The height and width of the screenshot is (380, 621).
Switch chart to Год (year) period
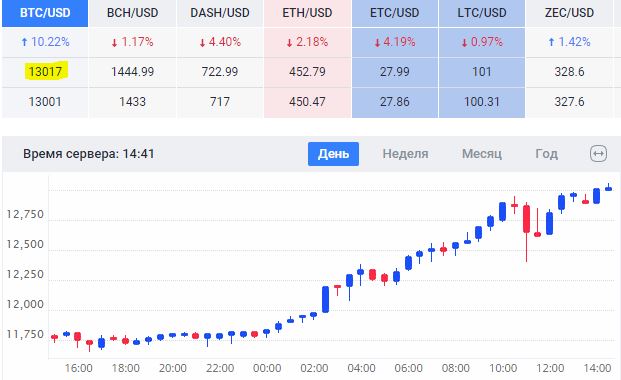(547, 154)
